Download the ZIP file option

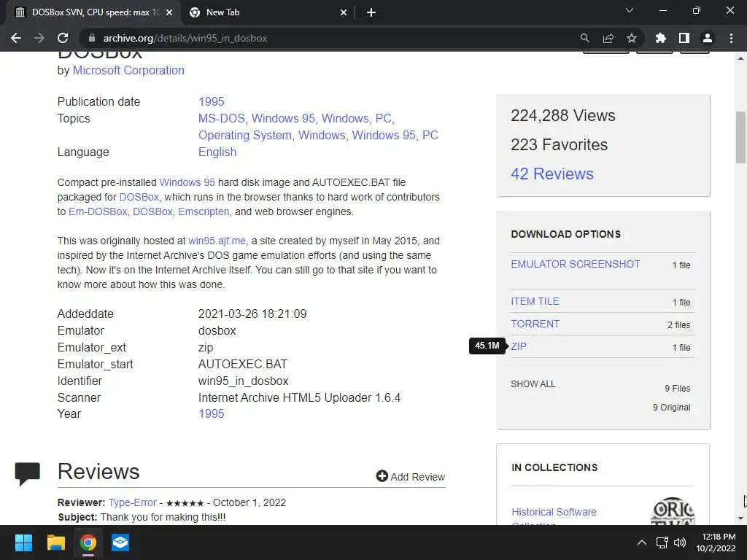tap(519, 346)
